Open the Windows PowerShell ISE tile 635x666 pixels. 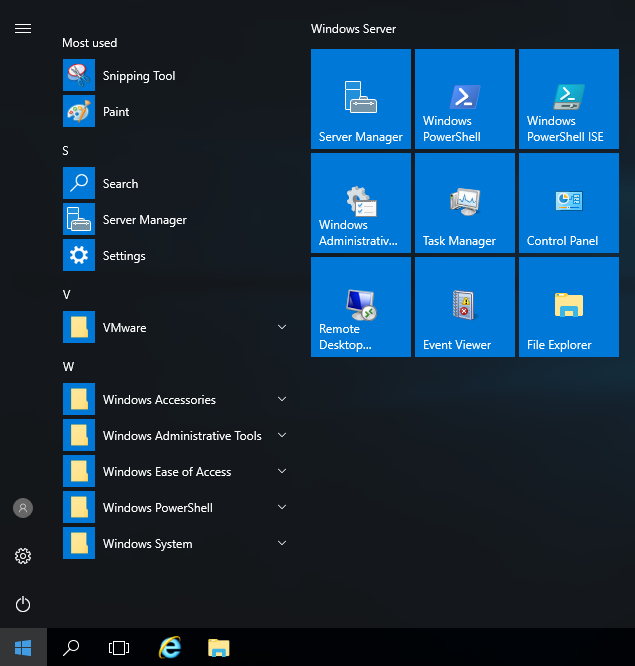pos(569,99)
